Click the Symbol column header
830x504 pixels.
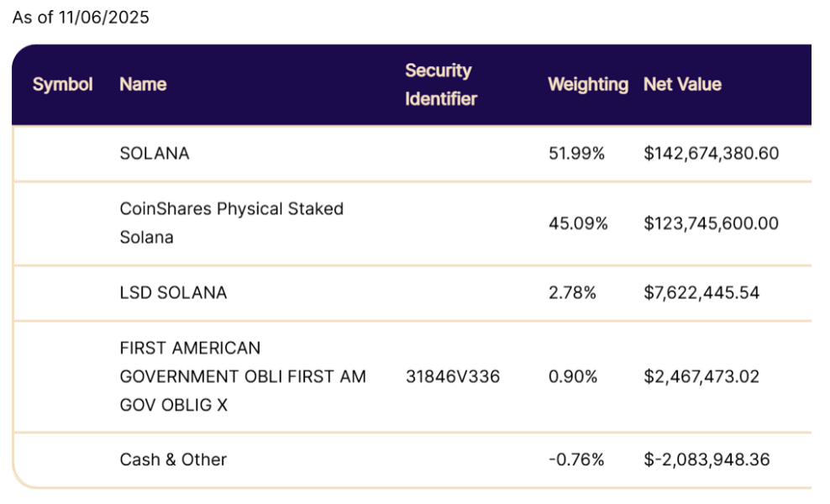(63, 84)
